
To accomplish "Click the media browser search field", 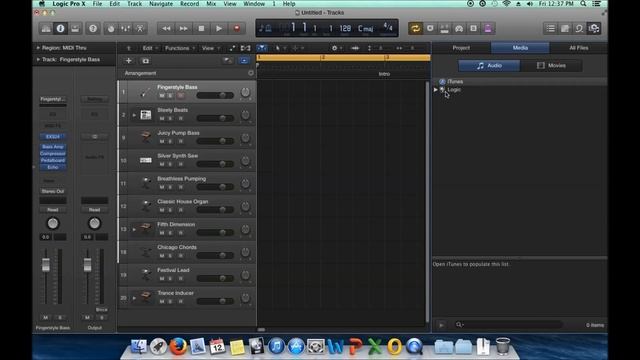I will point(508,325).
